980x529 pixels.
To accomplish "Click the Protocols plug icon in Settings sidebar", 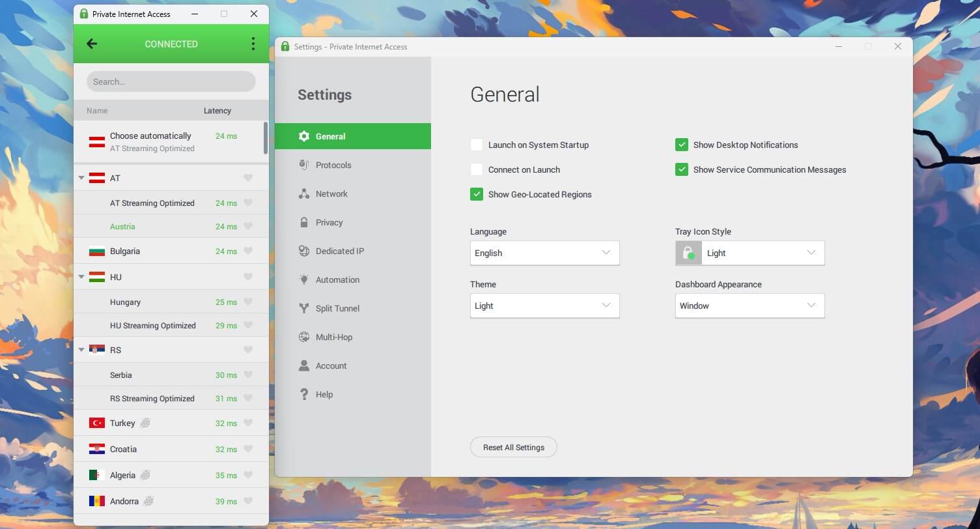I will coord(303,165).
